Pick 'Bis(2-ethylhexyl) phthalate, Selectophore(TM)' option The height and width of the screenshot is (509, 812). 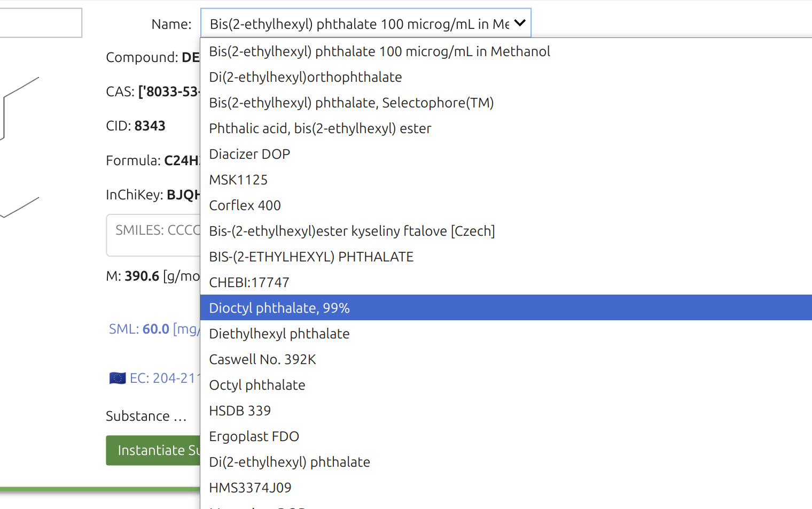(x=506, y=103)
